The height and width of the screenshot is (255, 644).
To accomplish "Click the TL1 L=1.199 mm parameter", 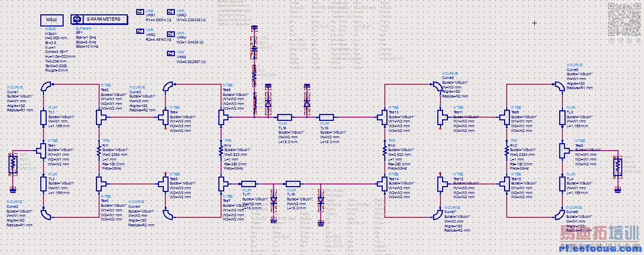I will (58, 126).
